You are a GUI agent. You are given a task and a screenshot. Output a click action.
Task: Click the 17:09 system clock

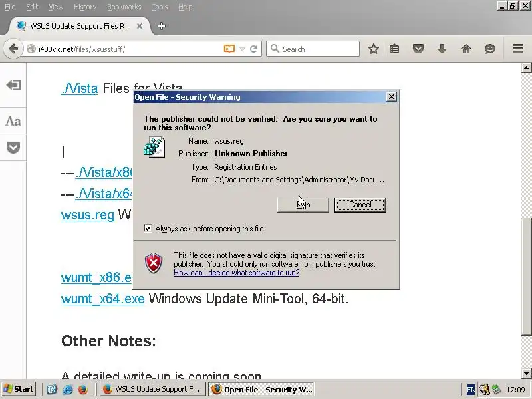point(515,390)
